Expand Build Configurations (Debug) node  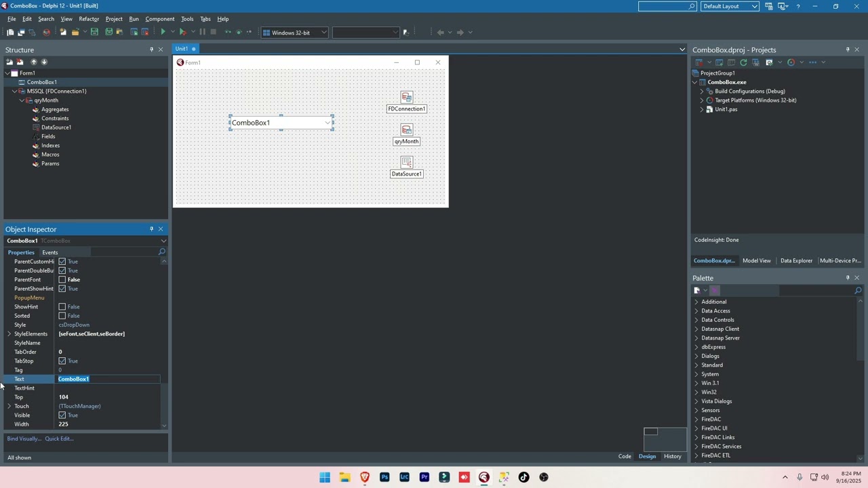[x=702, y=91]
